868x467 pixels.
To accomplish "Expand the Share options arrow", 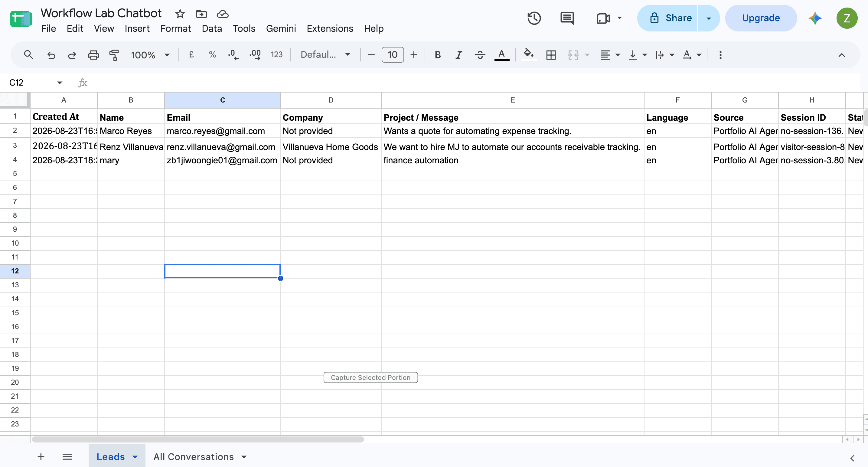I will [709, 18].
